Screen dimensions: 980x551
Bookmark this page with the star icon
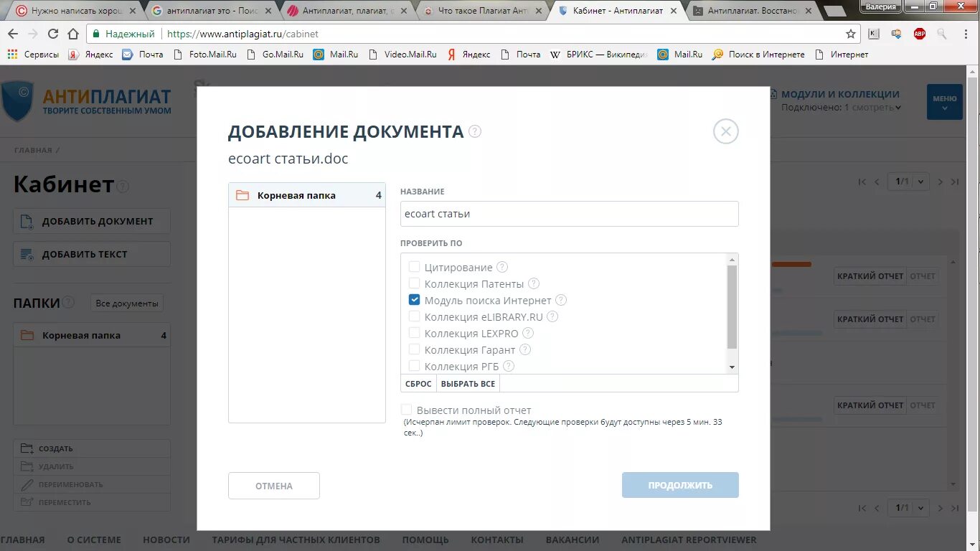[x=851, y=34]
